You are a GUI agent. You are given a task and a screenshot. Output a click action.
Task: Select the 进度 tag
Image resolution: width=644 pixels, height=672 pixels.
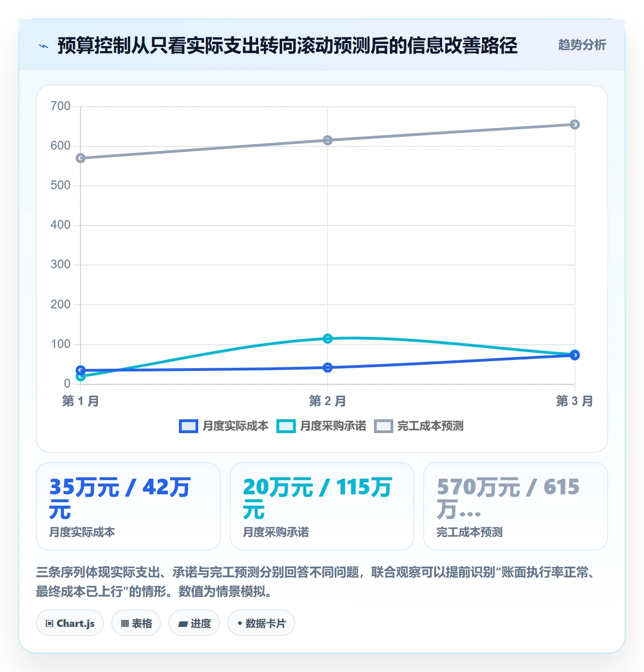click(194, 623)
